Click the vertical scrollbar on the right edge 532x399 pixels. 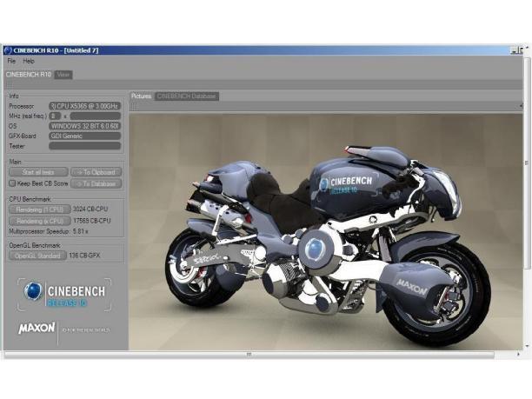(x=527, y=163)
